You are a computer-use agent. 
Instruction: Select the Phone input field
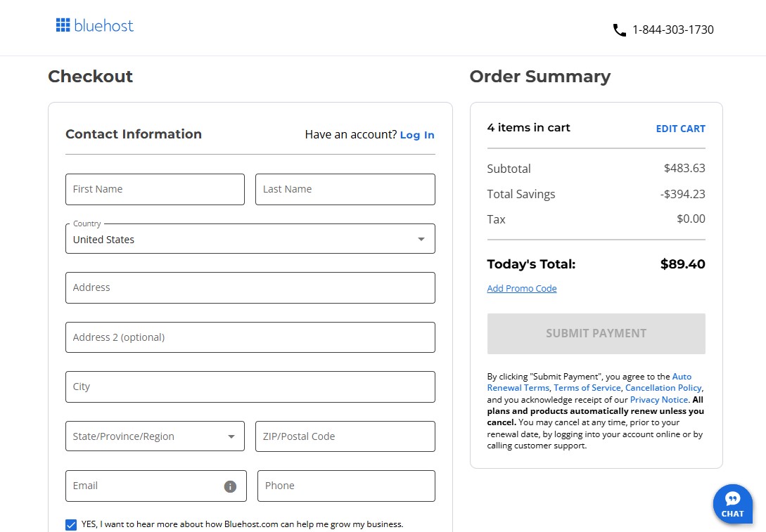pos(346,486)
